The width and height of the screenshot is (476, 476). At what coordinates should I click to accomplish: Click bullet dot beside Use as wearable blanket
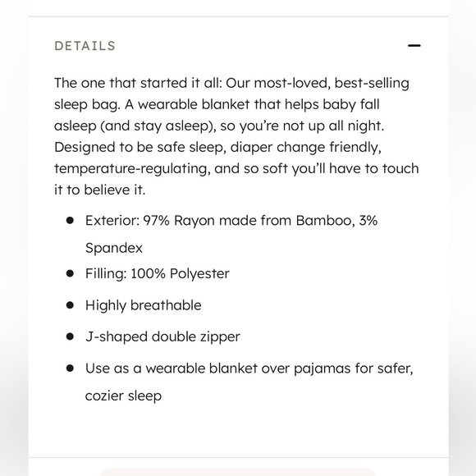[x=70, y=368]
